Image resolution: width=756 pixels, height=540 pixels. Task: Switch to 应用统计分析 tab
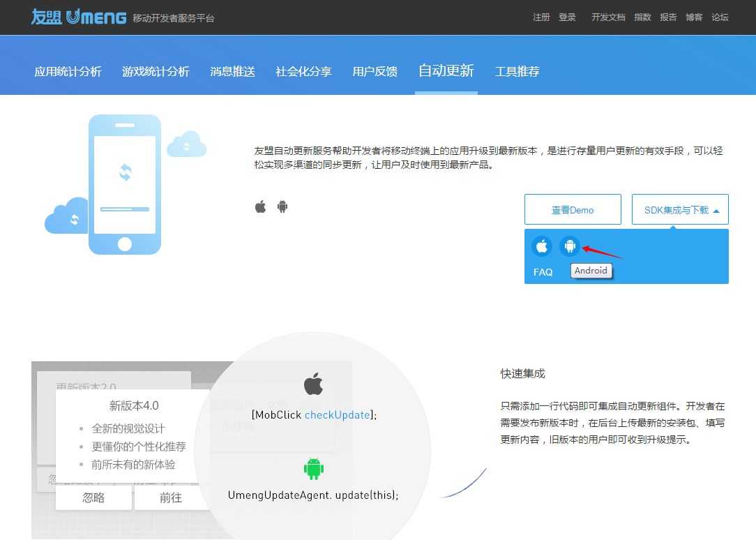coord(68,72)
